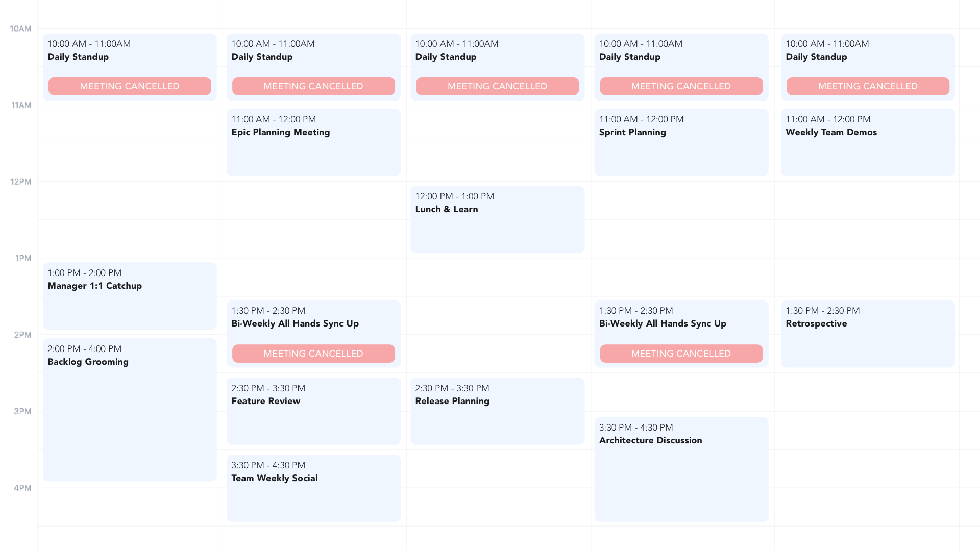Open the Retrospective event
Image resolution: width=980 pixels, height=551 pixels.
(867, 334)
